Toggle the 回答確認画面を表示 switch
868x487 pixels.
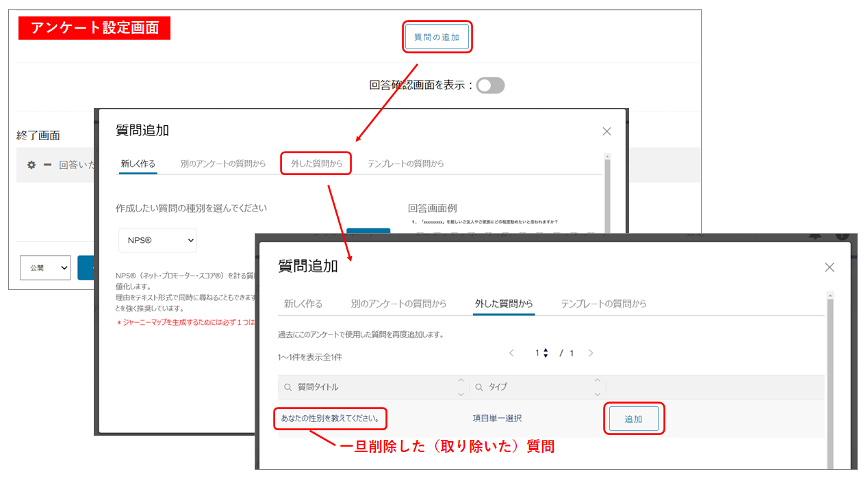491,85
